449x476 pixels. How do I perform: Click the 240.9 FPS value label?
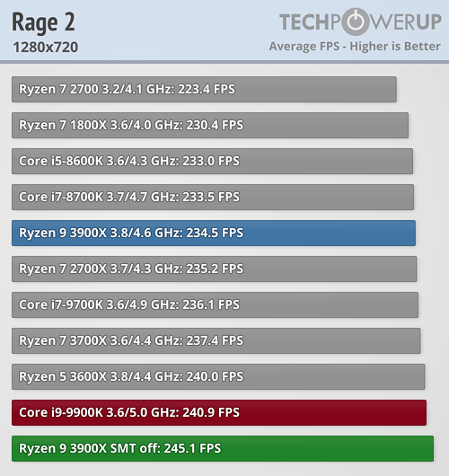point(211,412)
